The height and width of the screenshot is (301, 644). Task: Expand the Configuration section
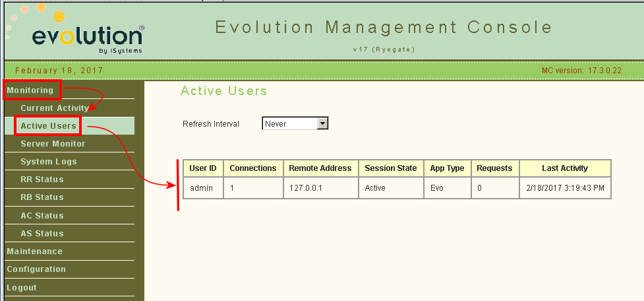(x=36, y=269)
